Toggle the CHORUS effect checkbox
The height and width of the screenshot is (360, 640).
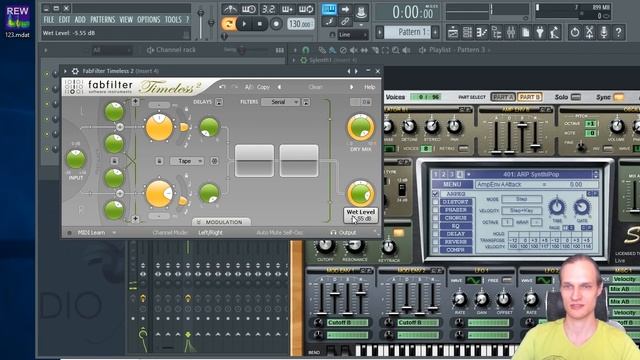coord(436,218)
